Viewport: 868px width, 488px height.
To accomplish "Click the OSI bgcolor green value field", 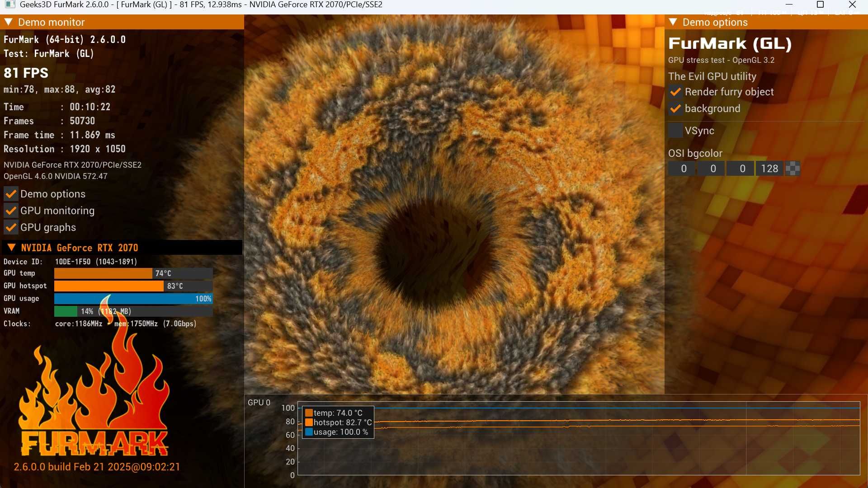I will point(712,169).
